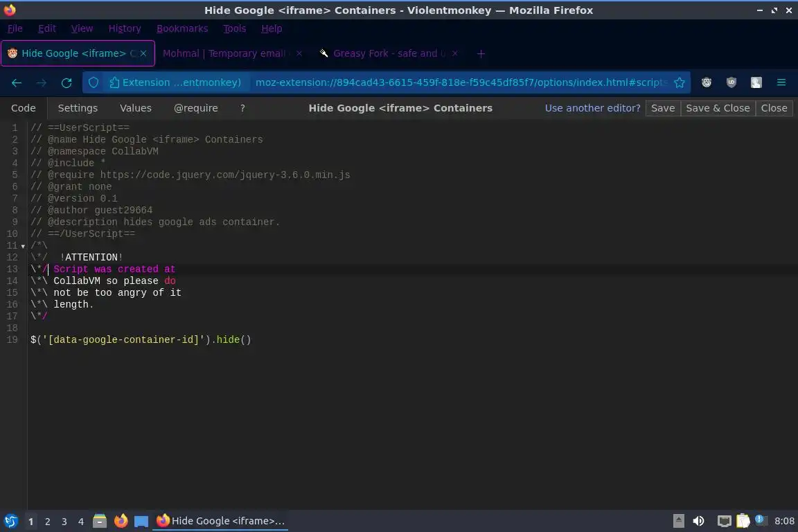Viewport: 798px width, 532px height.
Task: Open the Bookmarks menu
Action: tap(182, 28)
